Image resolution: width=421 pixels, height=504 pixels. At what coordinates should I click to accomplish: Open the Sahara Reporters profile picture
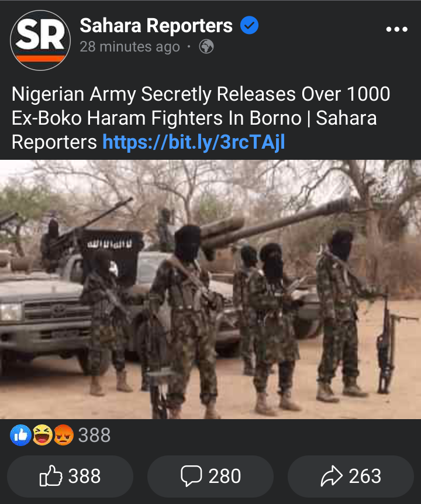(40, 40)
